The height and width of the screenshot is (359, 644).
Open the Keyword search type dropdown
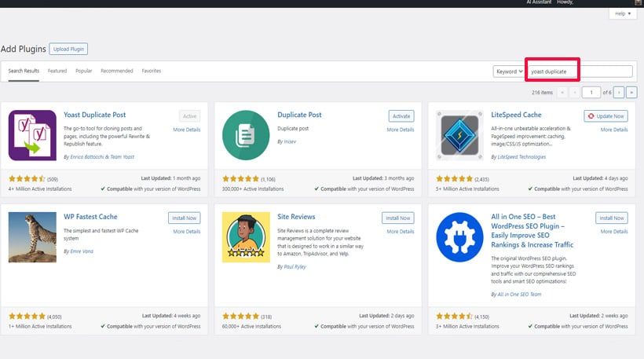coord(509,71)
